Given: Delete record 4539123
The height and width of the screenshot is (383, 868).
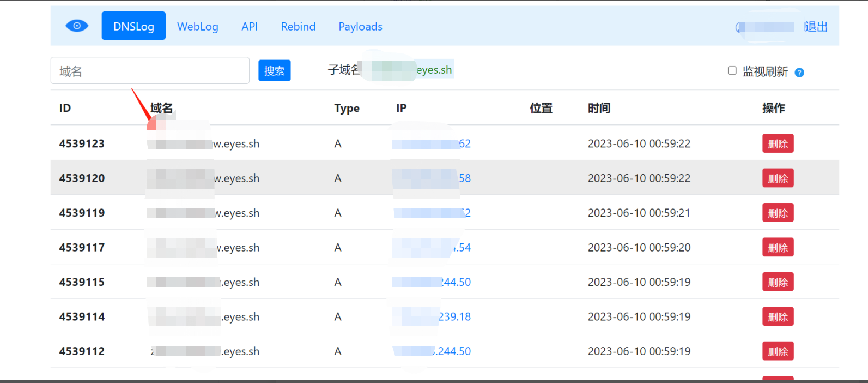Looking at the screenshot, I should click(x=778, y=143).
